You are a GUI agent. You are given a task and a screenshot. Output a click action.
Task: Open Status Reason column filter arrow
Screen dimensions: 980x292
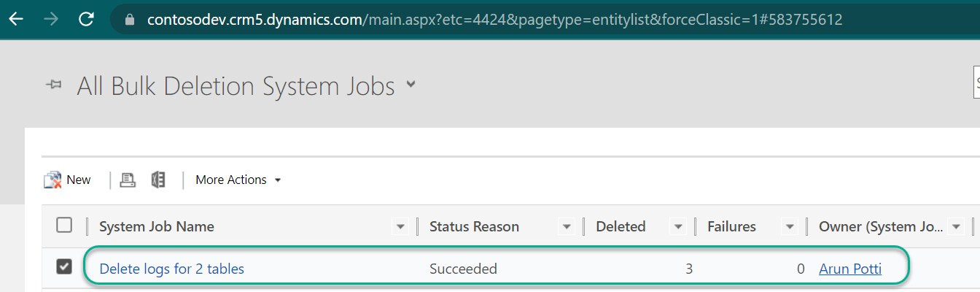click(567, 227)
